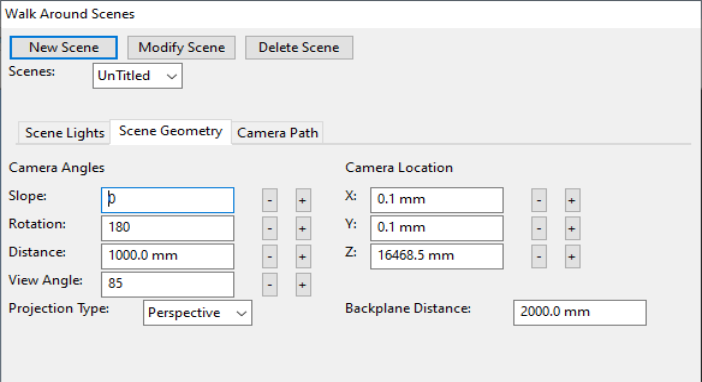Decrease camera X with the minus button

(x=539, y=200)
